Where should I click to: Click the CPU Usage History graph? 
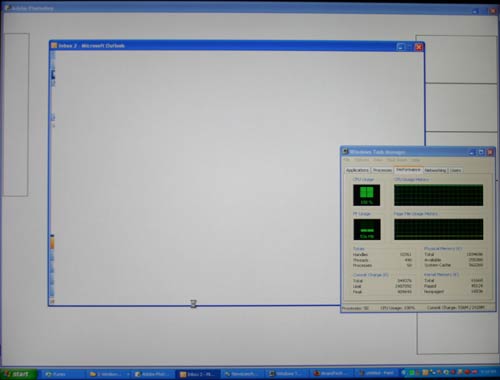point(438,195)
